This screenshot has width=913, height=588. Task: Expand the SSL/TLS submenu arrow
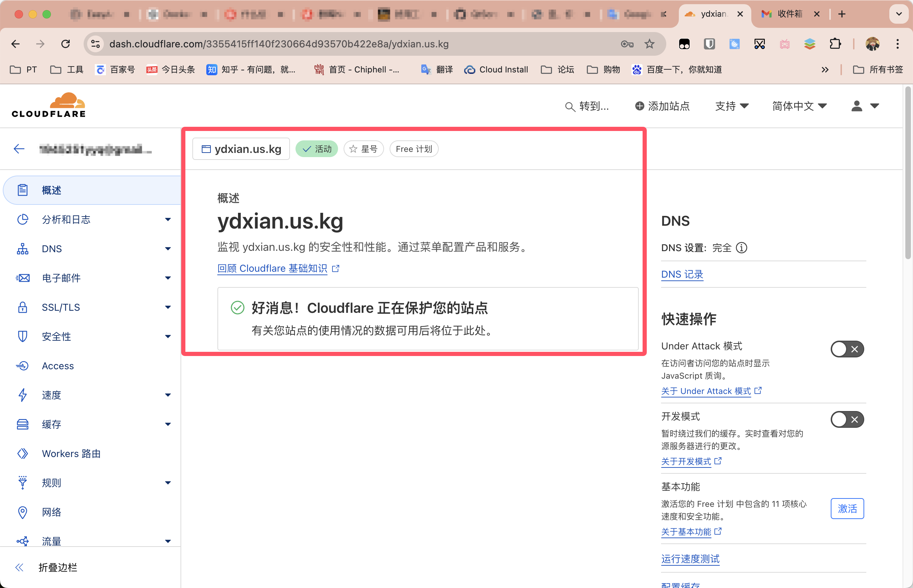tap(168, 307)
